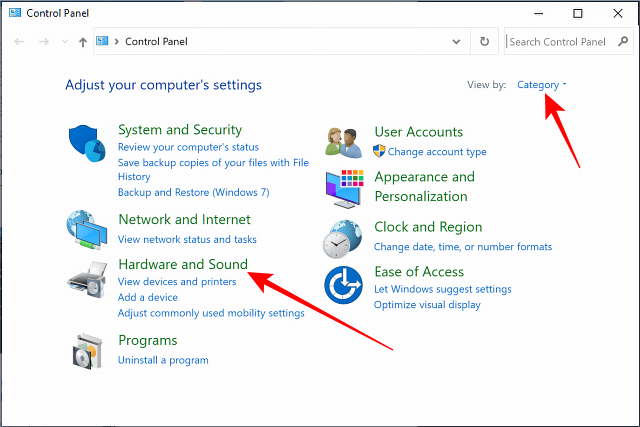
Task: Open Hardware and Sound category
Action: (x=183, y=264)
